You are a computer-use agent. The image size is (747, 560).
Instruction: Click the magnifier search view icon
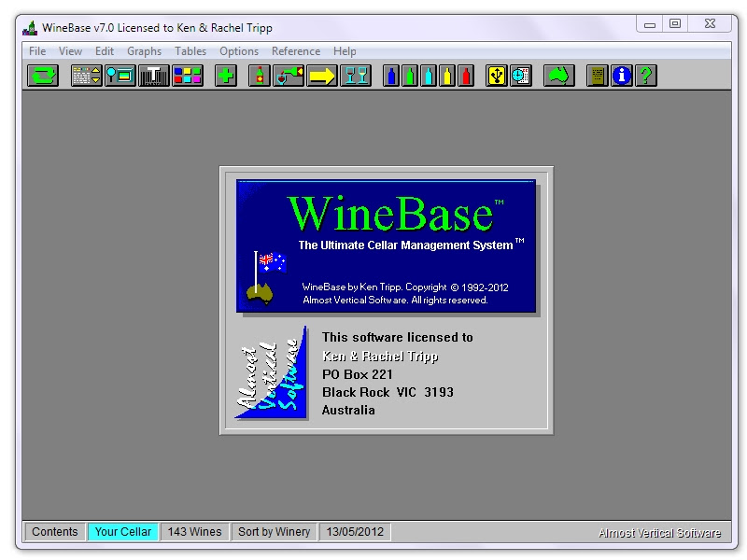click(x=120, y=76)
